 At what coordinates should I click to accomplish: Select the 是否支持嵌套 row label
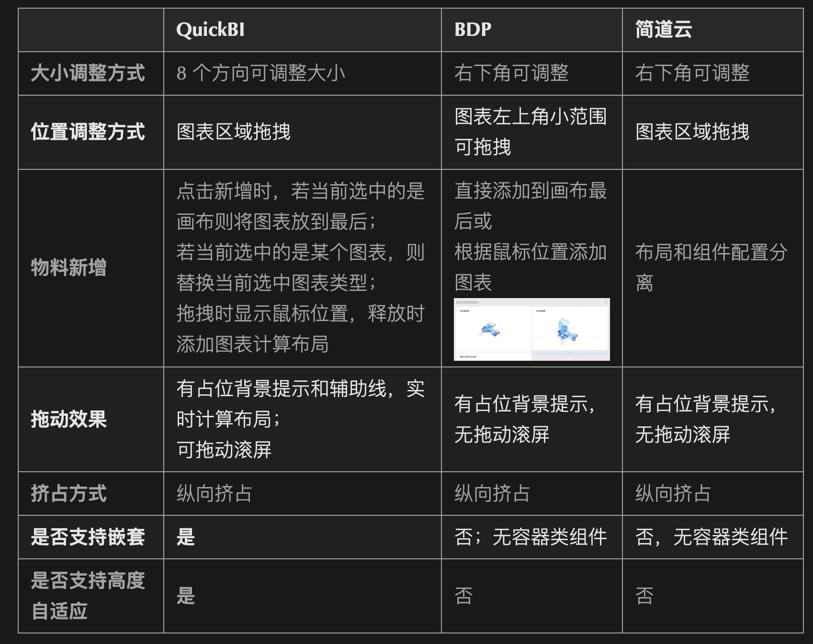[x=88, y=537]
